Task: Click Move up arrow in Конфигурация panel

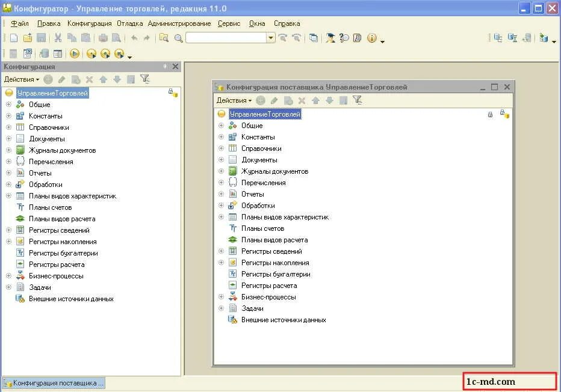Action: click(104, 79)
